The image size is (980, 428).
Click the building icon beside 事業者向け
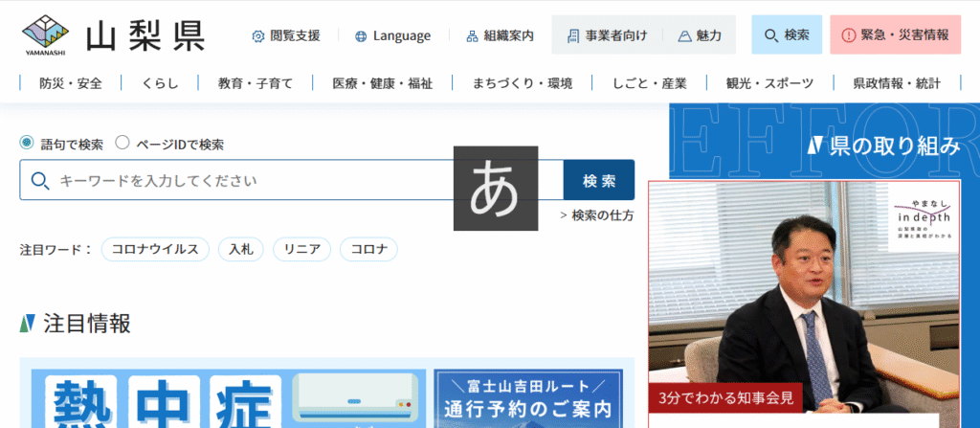pyautogui.click(x=573, y=36)
